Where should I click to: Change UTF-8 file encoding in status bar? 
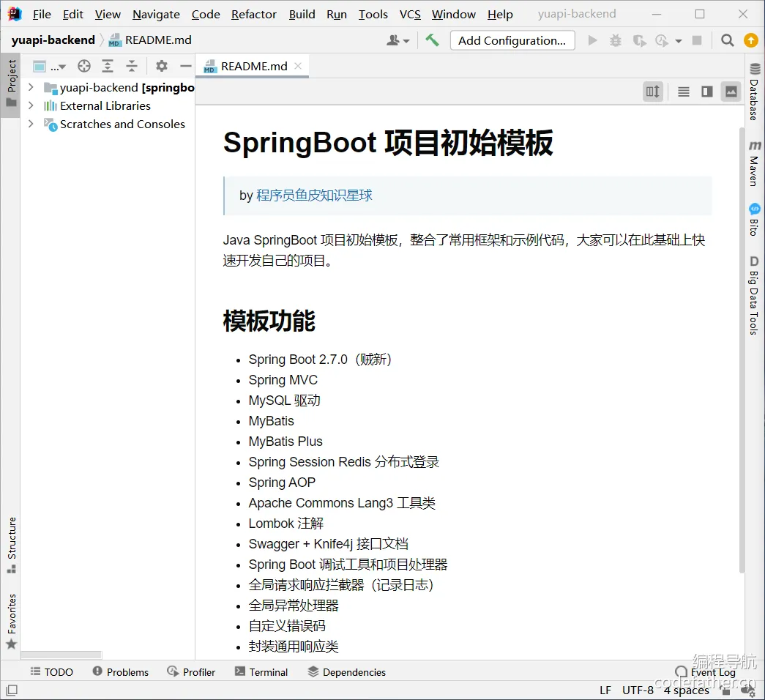638,690
